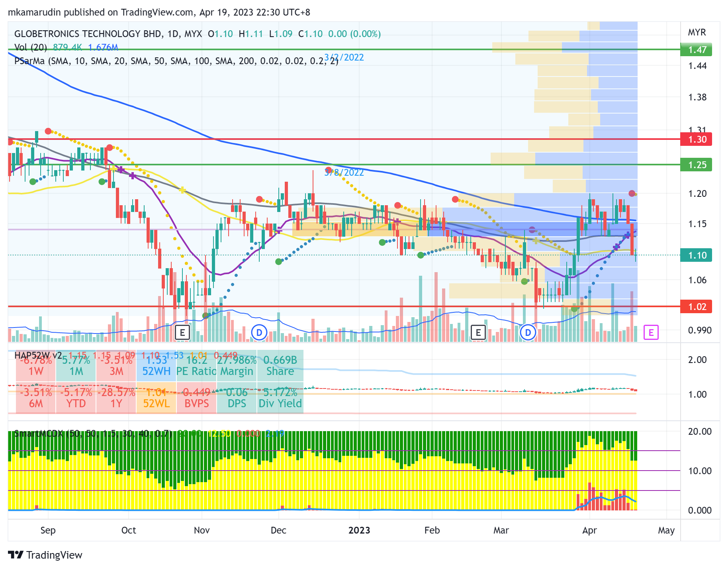Image resolution: width=728 pixels, height=569 pixels.
Task: Click the 3/8/2022 date annotation
Action: point(344,173)
